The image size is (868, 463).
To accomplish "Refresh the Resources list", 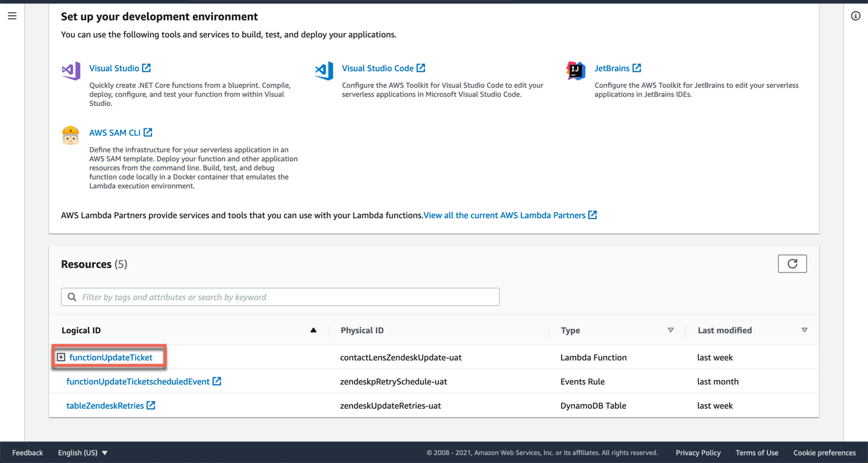I will pos(792,263).
